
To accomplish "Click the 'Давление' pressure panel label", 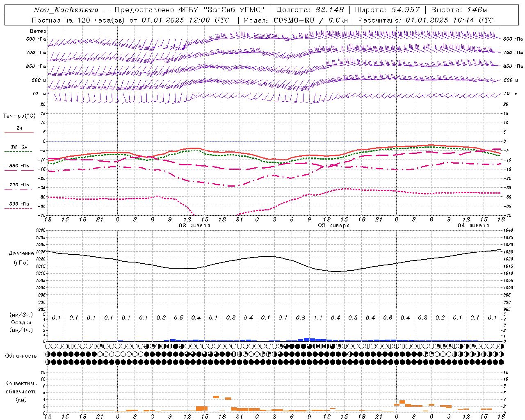I will pos(21,253).
